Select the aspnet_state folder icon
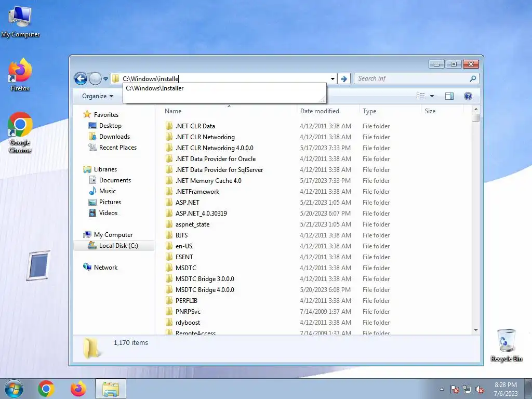532x399 pixels. click(x=169, y=224)
